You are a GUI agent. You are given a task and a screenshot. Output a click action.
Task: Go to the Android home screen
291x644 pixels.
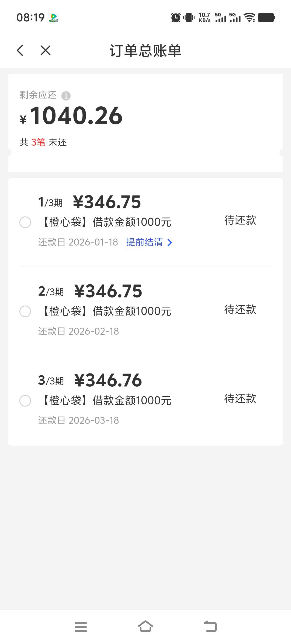click(145, 626)
